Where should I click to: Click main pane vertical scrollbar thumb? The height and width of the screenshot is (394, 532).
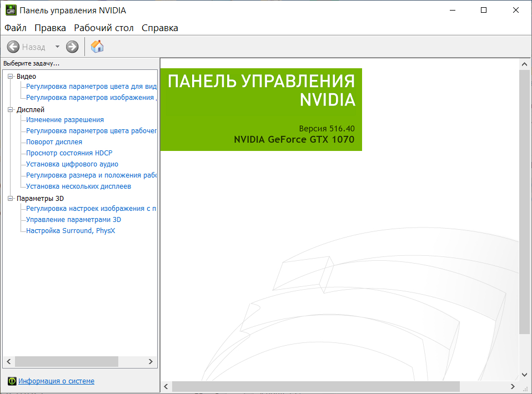point(524,202)
